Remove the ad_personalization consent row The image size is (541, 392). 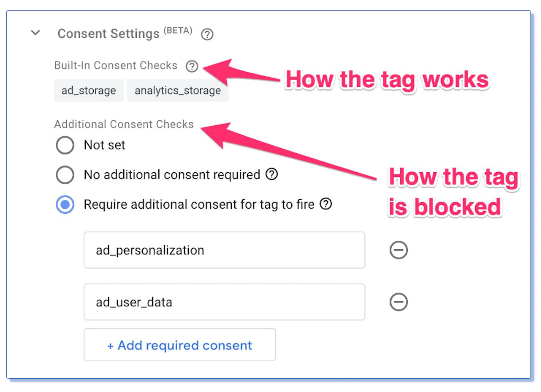click(398, 250)
